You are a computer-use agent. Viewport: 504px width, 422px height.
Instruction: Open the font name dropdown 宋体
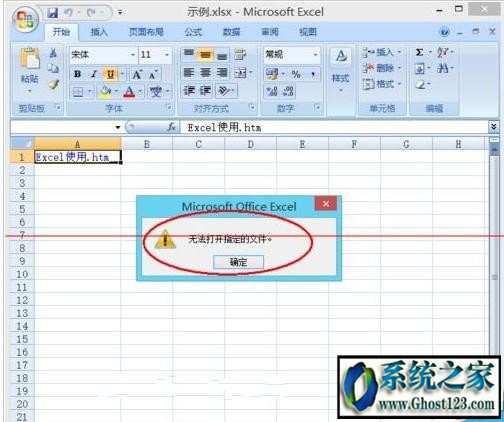[103, 54]
